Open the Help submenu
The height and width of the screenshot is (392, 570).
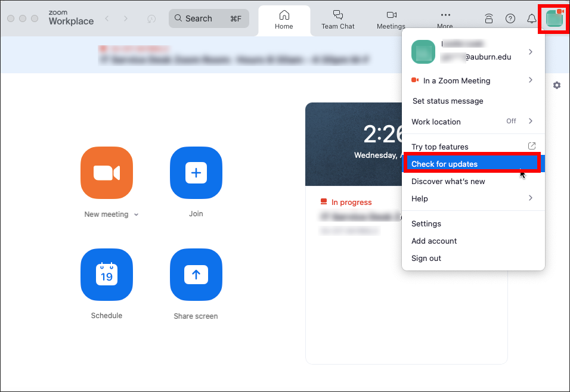(x=473, y=199)
